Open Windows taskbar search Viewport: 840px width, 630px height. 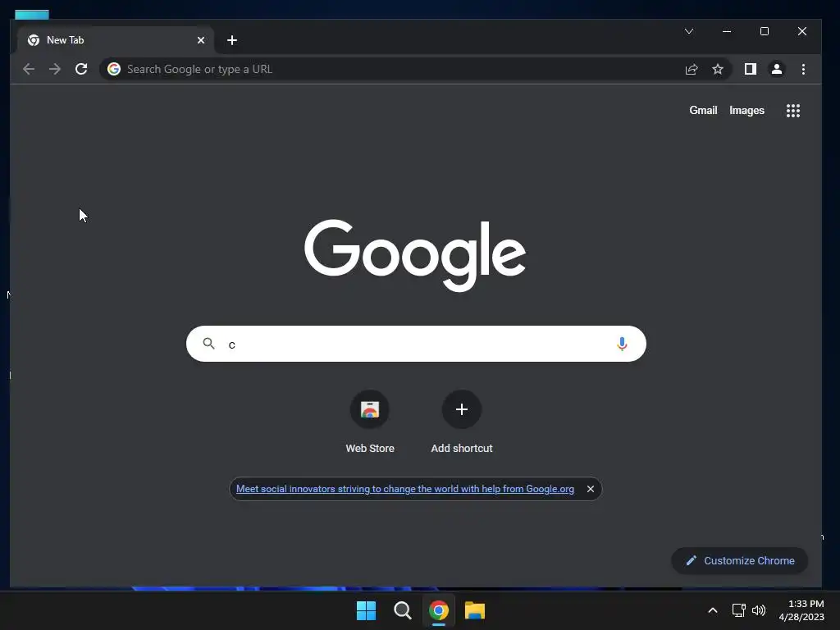pyautogui.click(x=402, y=610)
